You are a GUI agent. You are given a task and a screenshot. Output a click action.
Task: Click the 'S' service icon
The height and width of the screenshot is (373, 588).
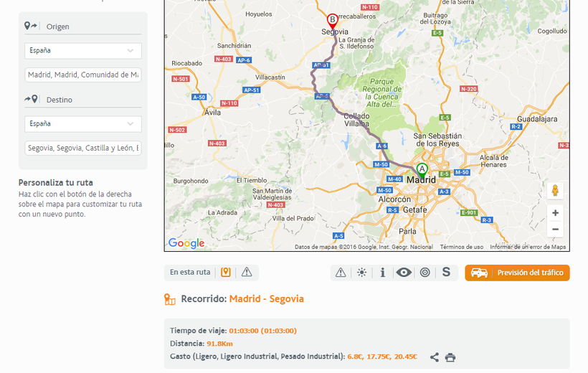[x=446, y=273]
